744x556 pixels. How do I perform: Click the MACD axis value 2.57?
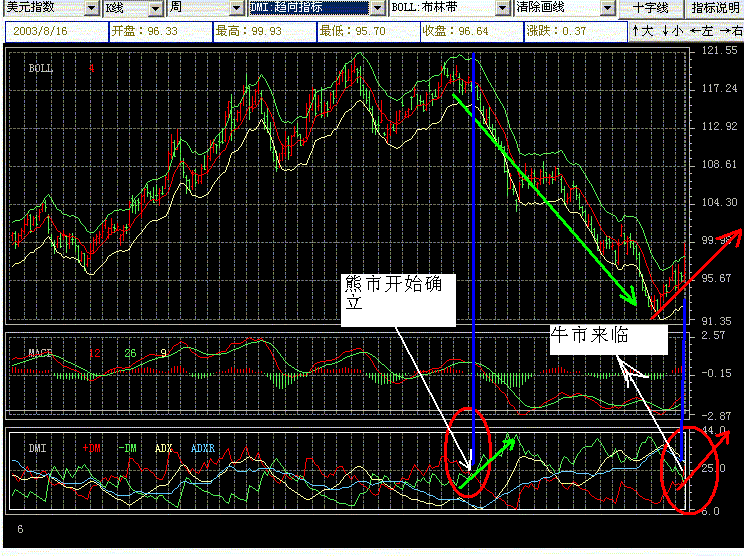(714, 335)
